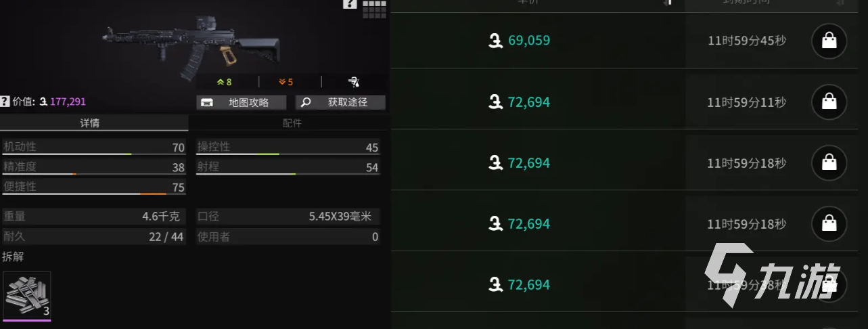Open the grid size indicator icon
The width and height of the screenshot is (868, 329).
374,8
